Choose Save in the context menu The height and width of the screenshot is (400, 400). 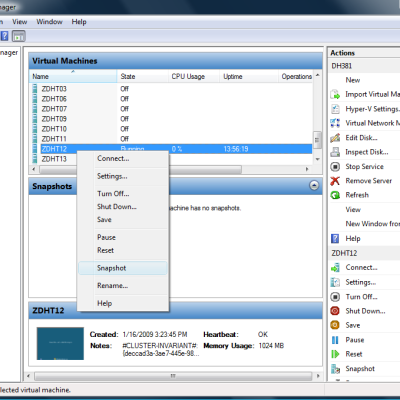pyautogui.click(x=123, y=220)
